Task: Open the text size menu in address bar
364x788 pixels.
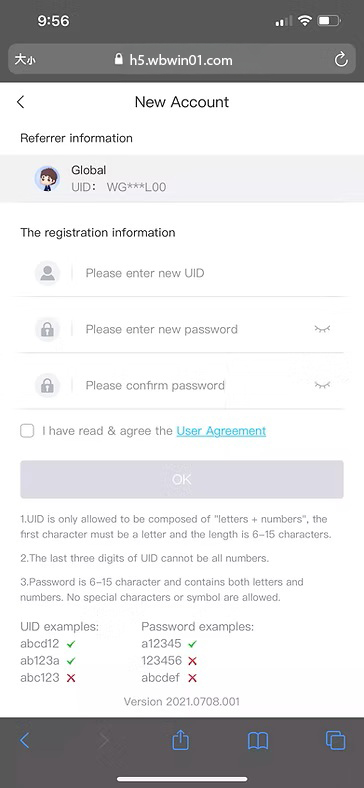Action: coord(25,60)
